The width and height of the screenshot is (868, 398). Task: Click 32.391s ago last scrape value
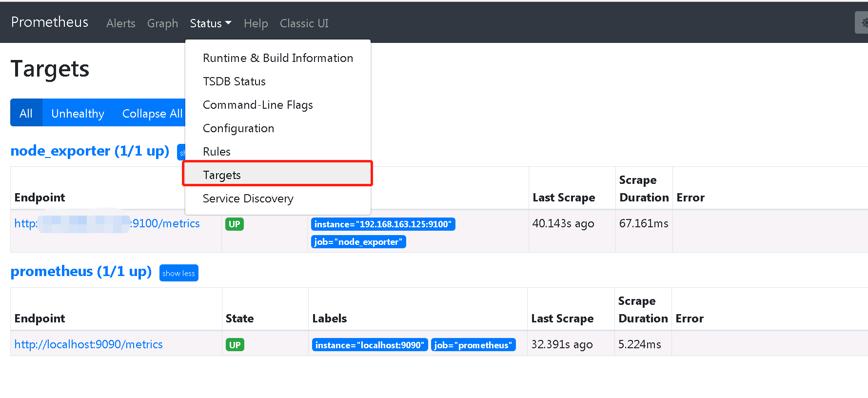click(x=562, y=344)
